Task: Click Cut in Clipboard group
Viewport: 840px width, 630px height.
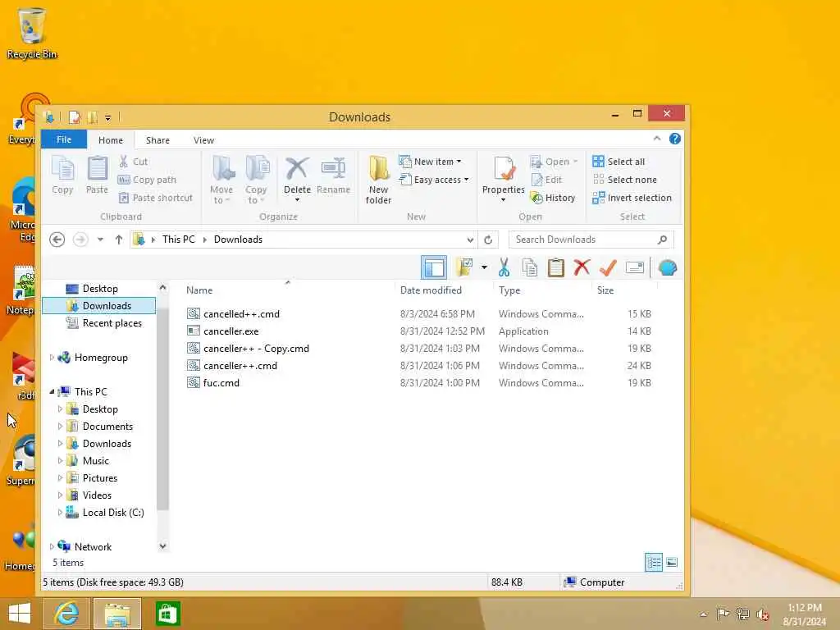Action: [x=134, y=162]
